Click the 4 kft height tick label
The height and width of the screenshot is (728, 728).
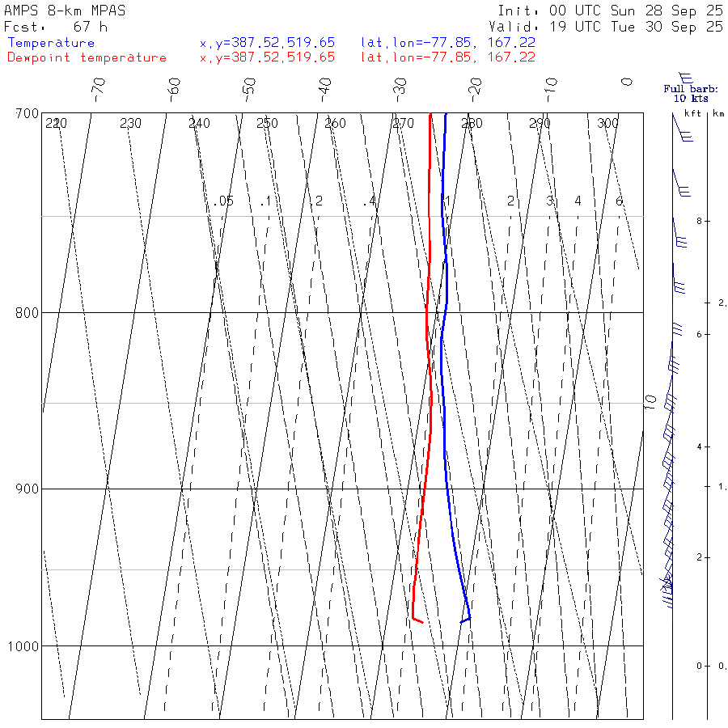click(x=699, y=447)
